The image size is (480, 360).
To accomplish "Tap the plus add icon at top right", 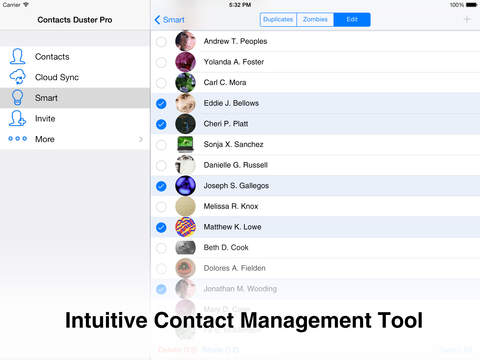I will (467, 20).
